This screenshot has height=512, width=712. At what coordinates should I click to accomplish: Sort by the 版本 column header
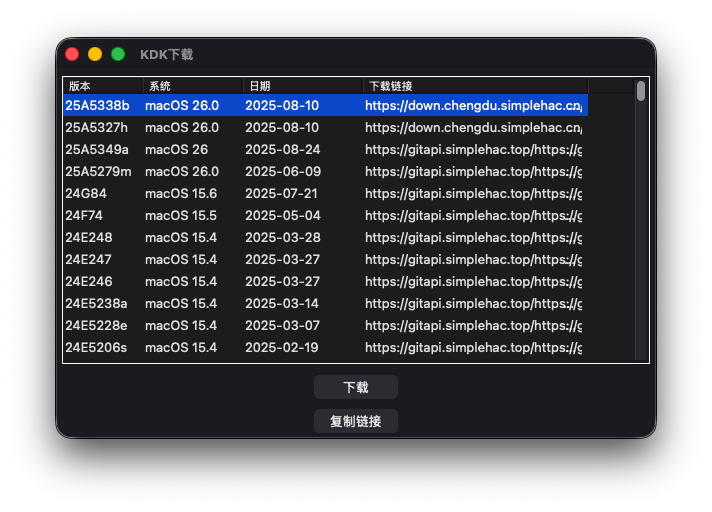[x=103, y=86]
